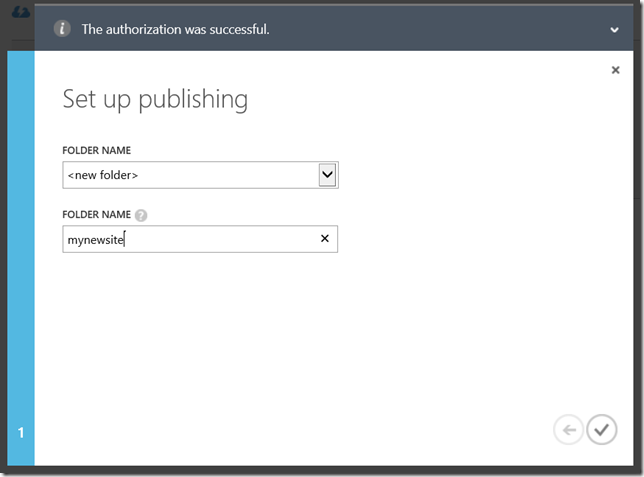Viewport: 644px width, 477px height.
Task: Click the help question mark icon
Action: (141, 215)
